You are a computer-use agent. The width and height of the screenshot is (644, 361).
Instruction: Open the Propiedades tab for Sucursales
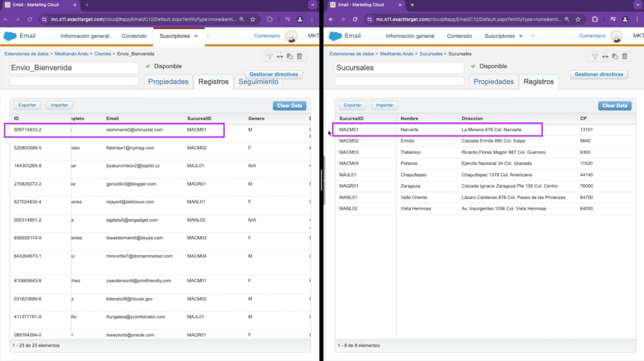point(494,82)
